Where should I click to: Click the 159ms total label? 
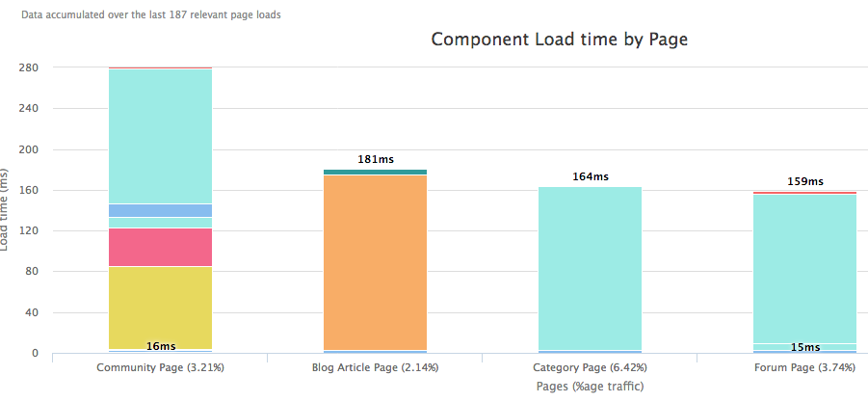pos(804,181)
